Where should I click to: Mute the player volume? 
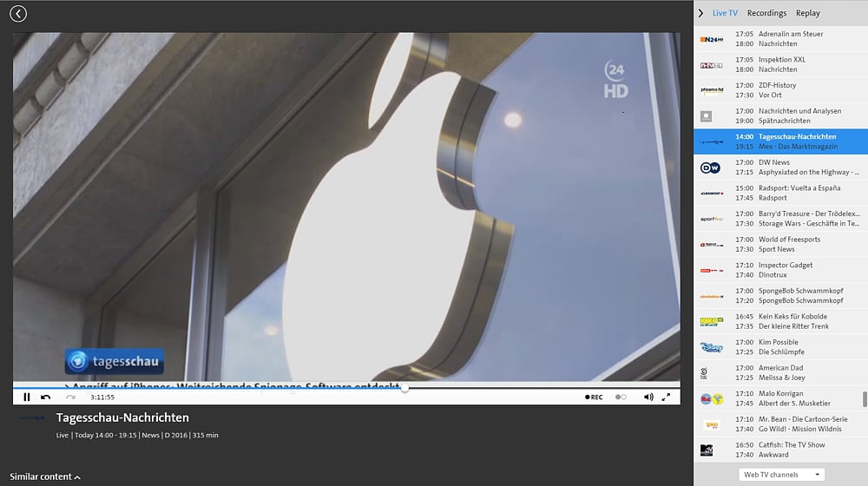point(648,397)
